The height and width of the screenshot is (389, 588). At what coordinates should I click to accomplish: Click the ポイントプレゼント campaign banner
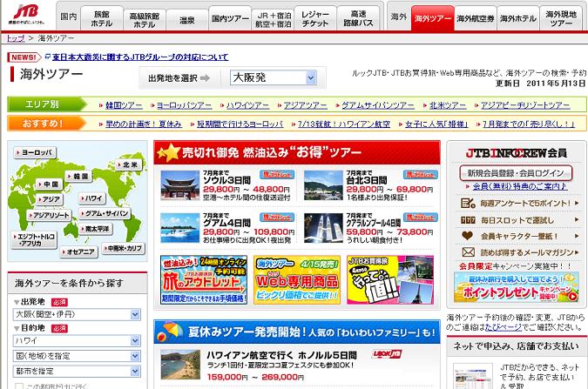(x=516, y=288)
